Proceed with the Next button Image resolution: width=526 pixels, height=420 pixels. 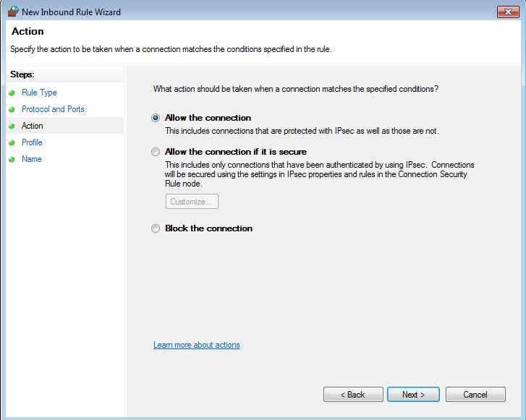pos(414,395)
